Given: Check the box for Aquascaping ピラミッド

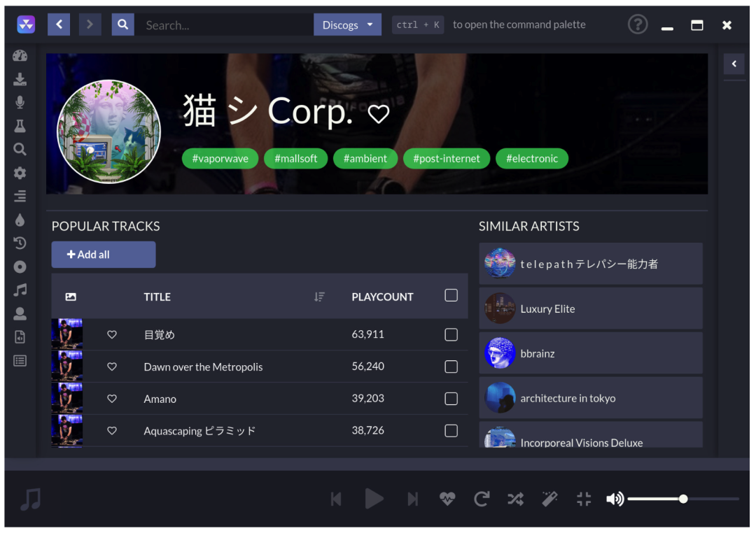Looking at the screenshot, I should (451, 430).
